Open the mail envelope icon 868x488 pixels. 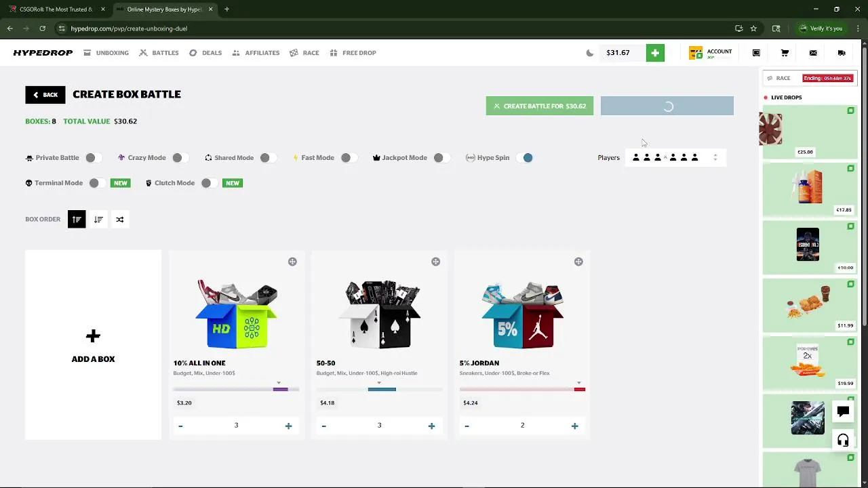813,53
